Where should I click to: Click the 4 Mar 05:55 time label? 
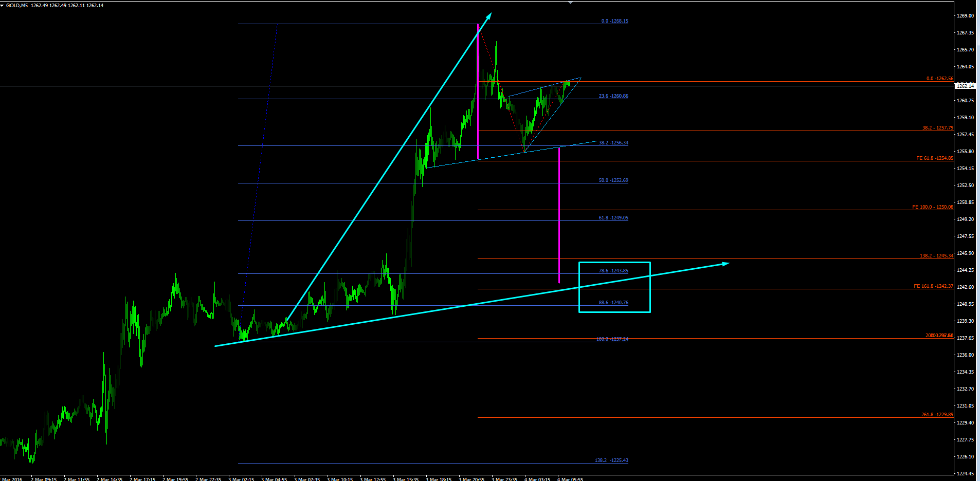click(x=570, y=479)
